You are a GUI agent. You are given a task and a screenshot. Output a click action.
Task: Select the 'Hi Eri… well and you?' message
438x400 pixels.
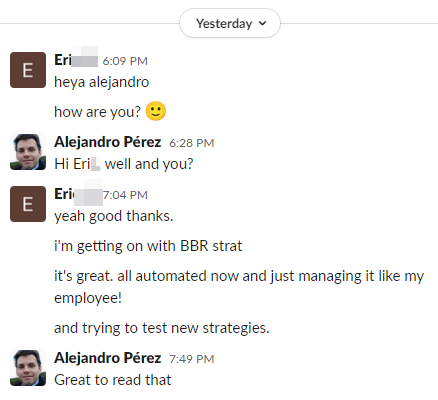[124, 164]
